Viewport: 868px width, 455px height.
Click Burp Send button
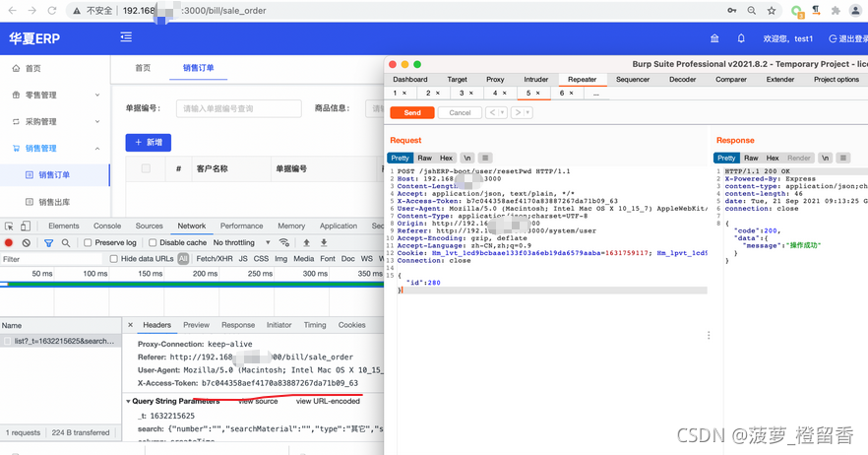[411, 112]
